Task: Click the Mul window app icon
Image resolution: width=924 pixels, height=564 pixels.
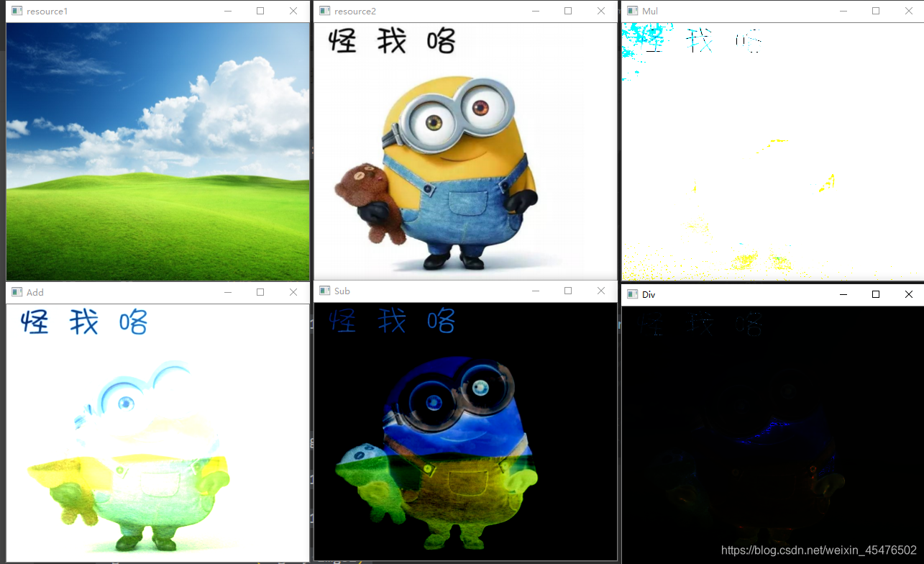Action: (633, 12)
